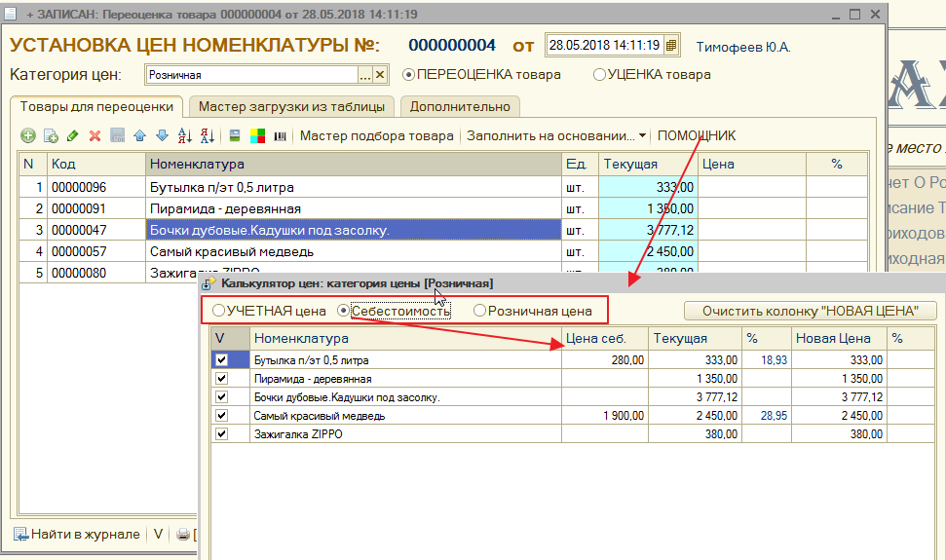Click author name Тимофеев Ю.А.

(743, 47)
